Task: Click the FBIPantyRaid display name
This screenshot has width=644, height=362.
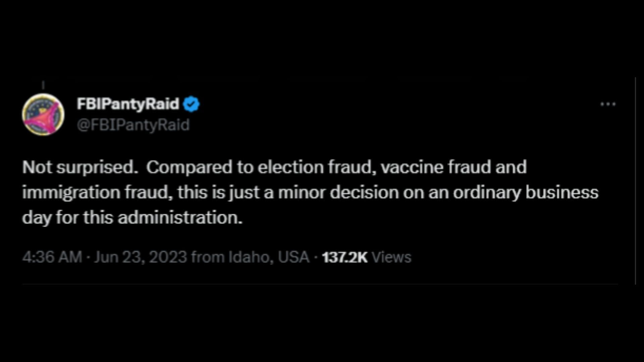Action: point(128,104)
